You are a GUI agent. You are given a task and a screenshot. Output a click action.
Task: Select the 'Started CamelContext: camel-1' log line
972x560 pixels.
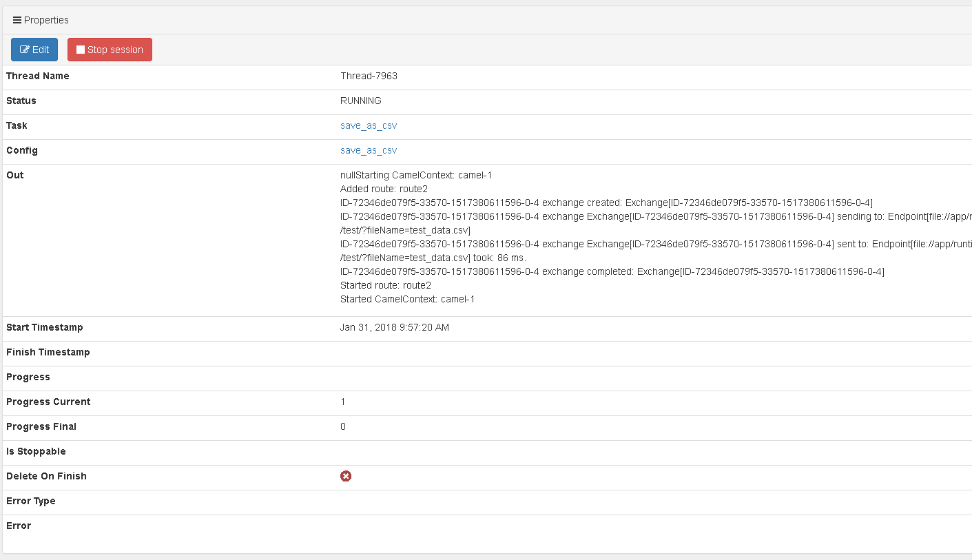[x=408, y=299]
